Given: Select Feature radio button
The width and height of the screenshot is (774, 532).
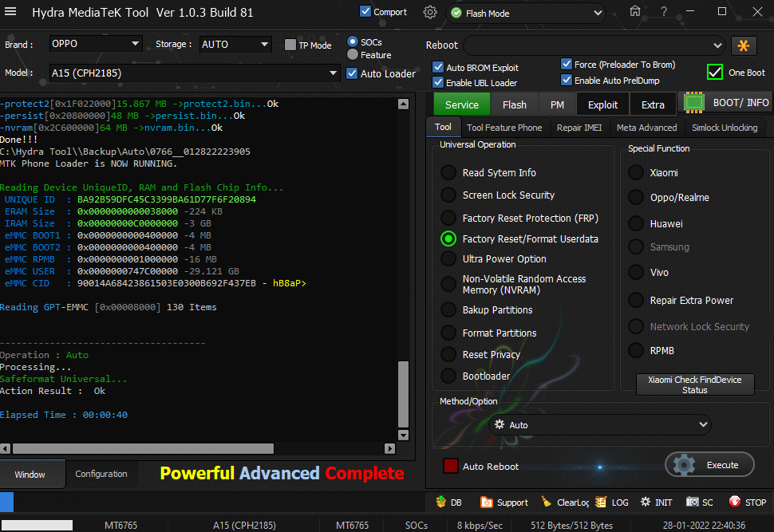Looking at the screenshot, I should pyautogui.click(x=353, y=54).
